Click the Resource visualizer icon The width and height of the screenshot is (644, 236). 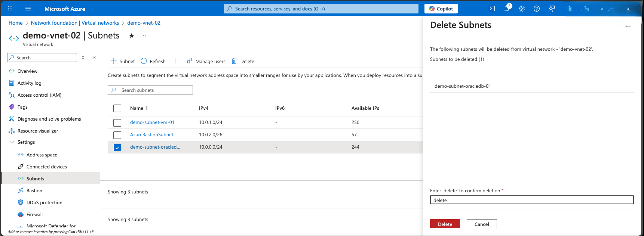12,131
